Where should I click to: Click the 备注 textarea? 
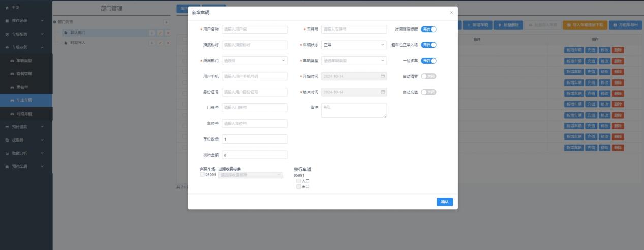click(354, 110)
